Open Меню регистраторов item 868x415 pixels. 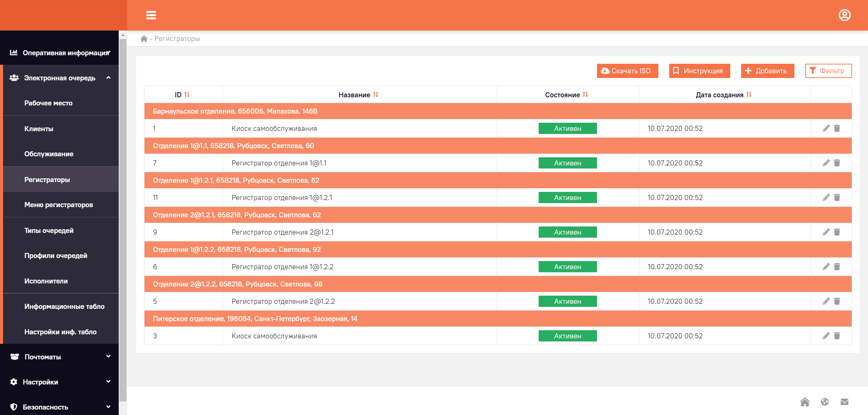tap(61, 205)
